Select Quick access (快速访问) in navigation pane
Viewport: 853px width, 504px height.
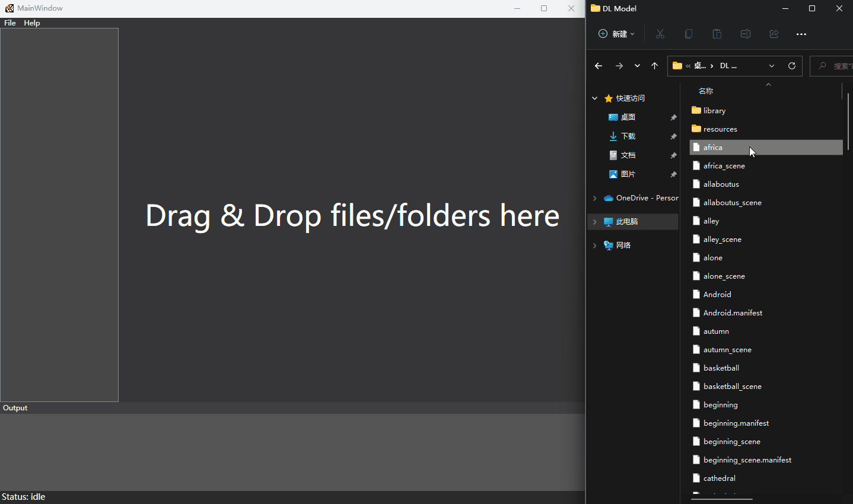(x=630, y=98)
